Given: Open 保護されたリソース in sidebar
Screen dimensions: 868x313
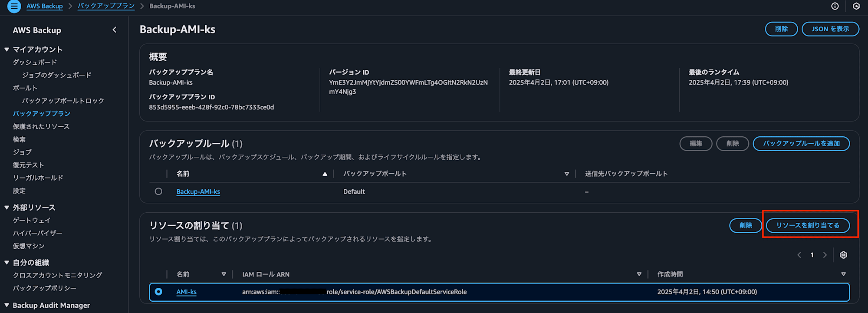Looking at the screenshot, I should (41, 126).
